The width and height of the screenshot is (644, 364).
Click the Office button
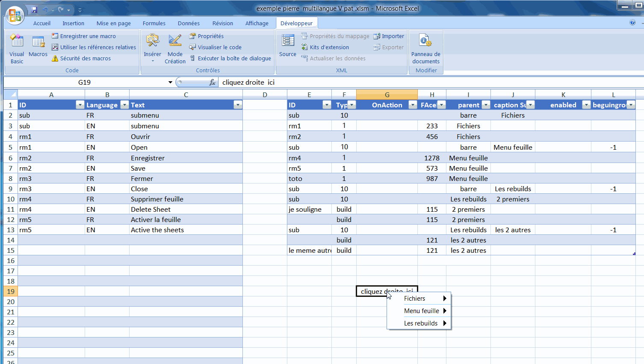tap(15, 15)
